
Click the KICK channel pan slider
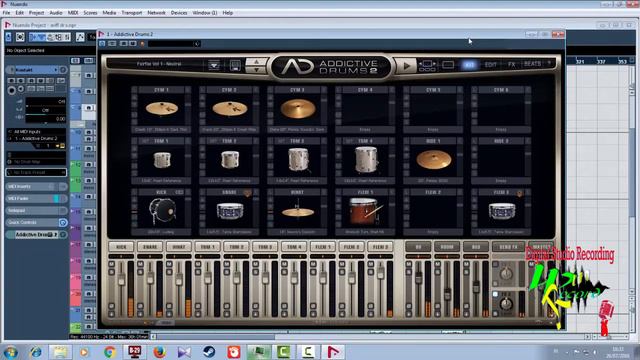(x=121, y=256)
